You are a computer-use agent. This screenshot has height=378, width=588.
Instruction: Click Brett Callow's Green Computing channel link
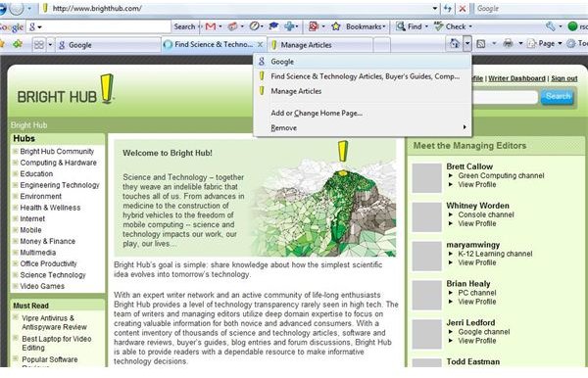point(501,175)
